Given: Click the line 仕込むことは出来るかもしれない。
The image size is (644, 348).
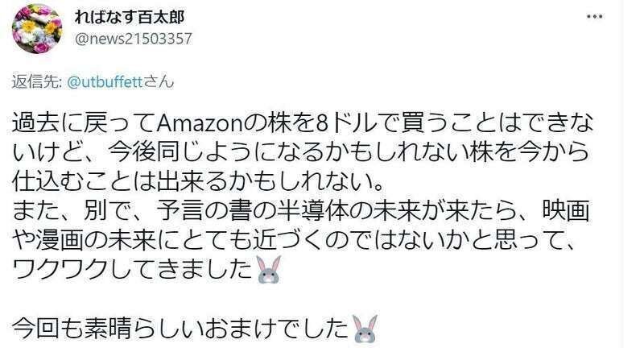Looking at the screenshot, I should click(x=198, y=181).
